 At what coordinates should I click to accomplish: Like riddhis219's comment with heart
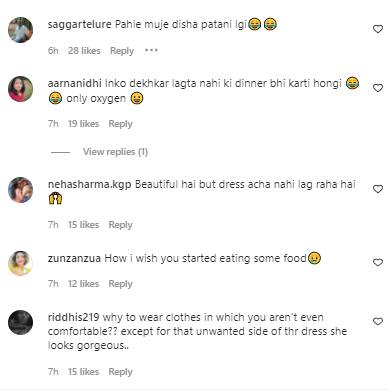coord(377,322)
